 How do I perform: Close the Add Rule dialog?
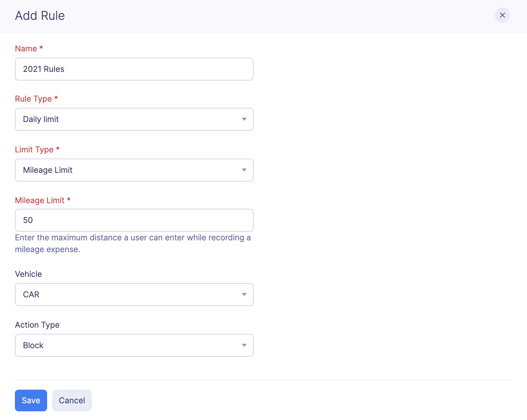(x=502, y=15)
